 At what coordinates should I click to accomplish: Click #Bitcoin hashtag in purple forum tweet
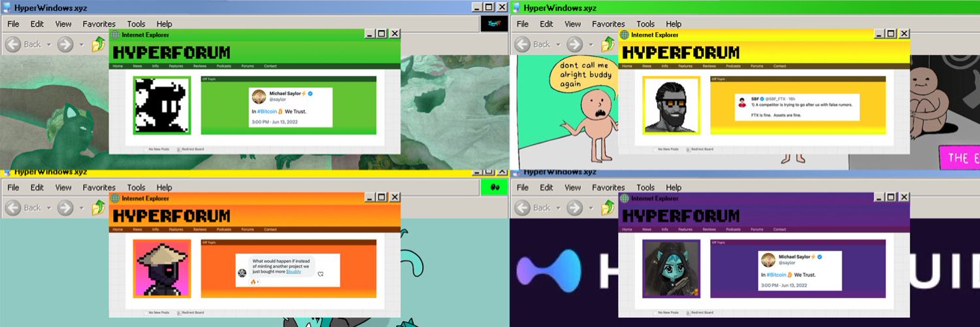776,275
